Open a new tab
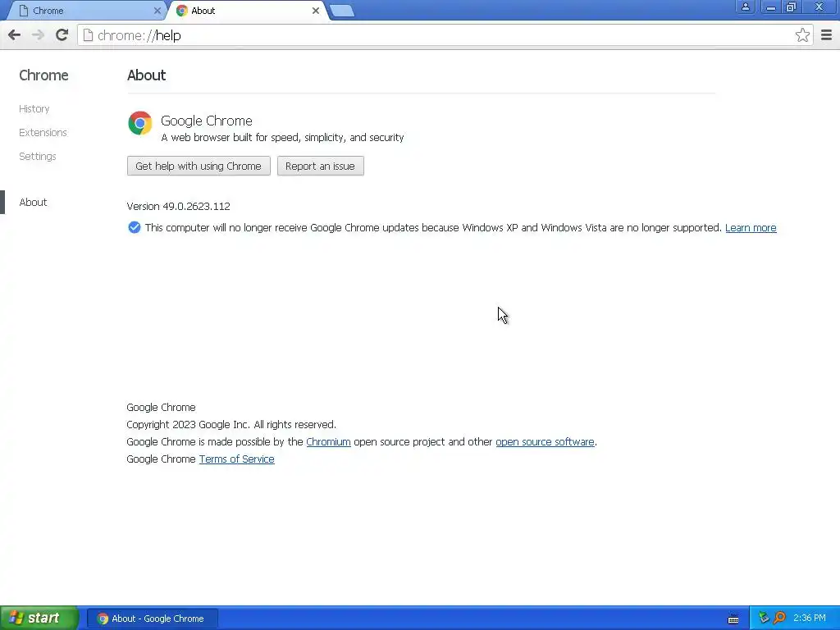 tap(342, 11)
